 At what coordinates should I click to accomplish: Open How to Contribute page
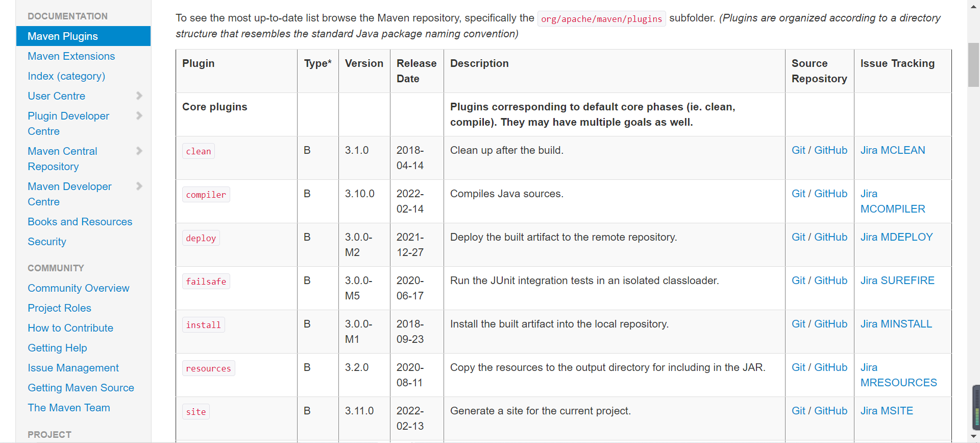click(x=70, y=328)
